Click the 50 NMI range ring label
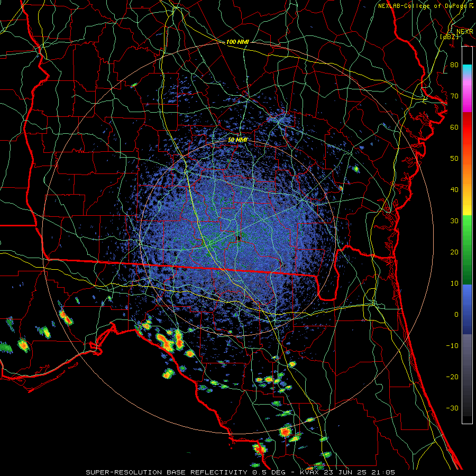The width and height of the screenshot is (476, 476). [x=237, y=140]
